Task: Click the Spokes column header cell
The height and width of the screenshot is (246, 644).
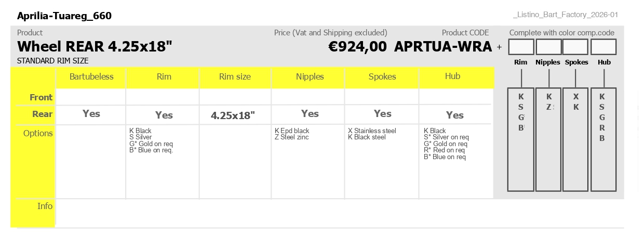Action: pos(382,77)
